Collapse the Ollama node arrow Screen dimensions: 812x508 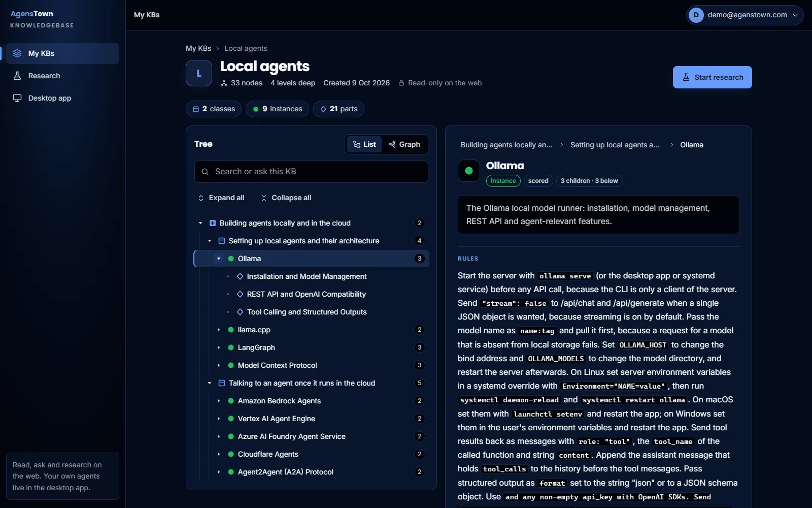[x=219, y=259]
